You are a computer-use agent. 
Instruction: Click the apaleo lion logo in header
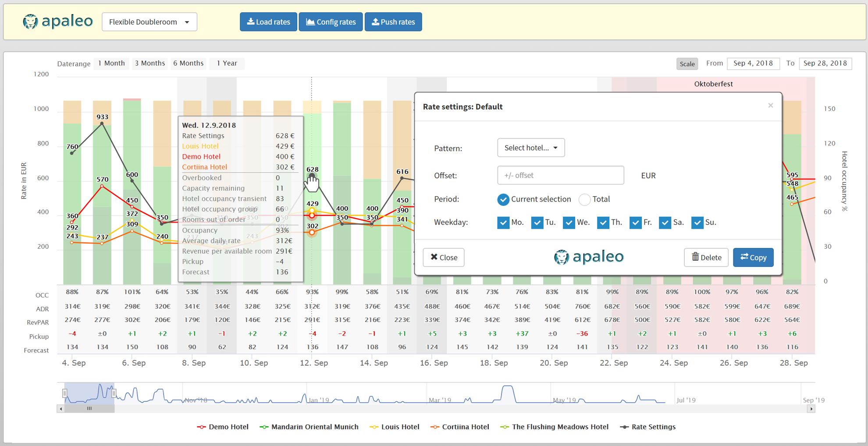coord(30,21)
